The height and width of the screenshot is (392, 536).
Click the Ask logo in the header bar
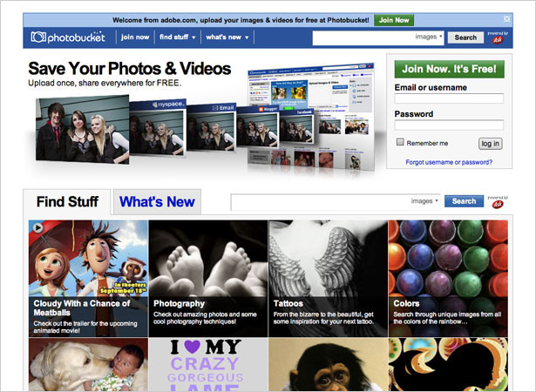pos(498,38)
